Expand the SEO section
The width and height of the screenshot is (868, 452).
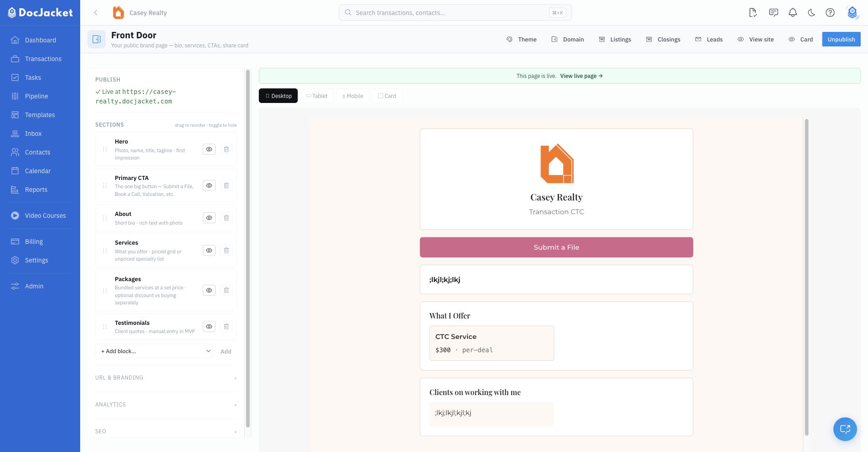coord(166,431)
